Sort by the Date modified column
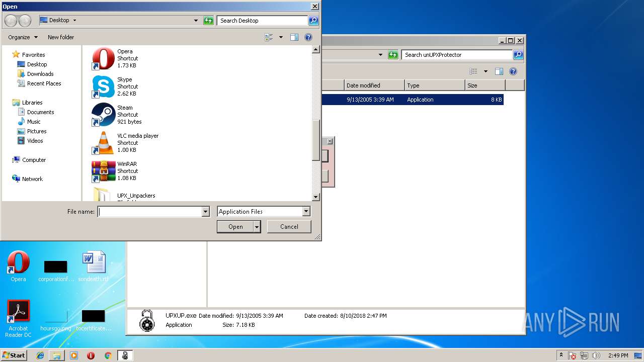The height and width of the screenshot is (362, 644). [x=374, y=85]
